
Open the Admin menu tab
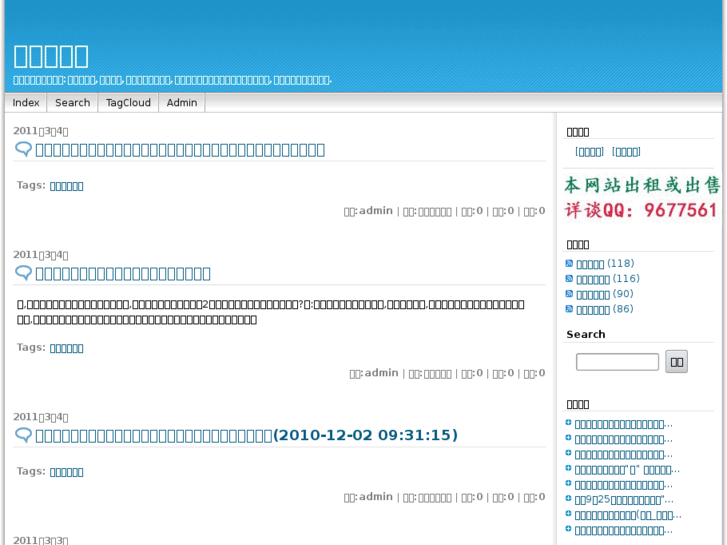(182, 103)
